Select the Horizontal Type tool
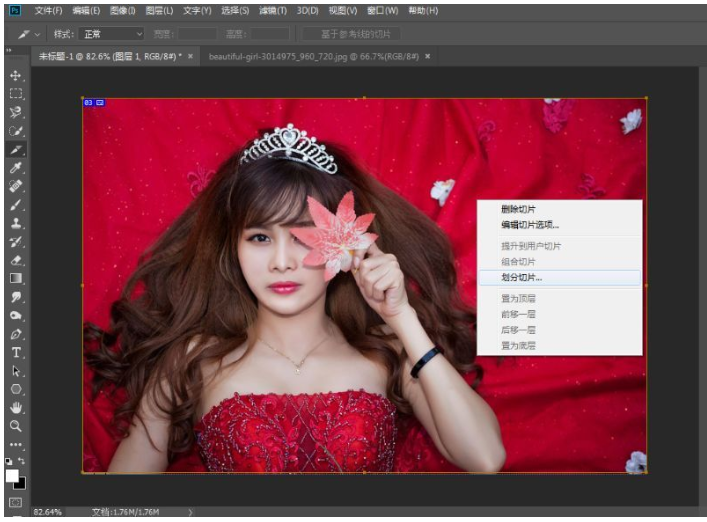Screen dimensions: 707x522 tap(16, 352)
